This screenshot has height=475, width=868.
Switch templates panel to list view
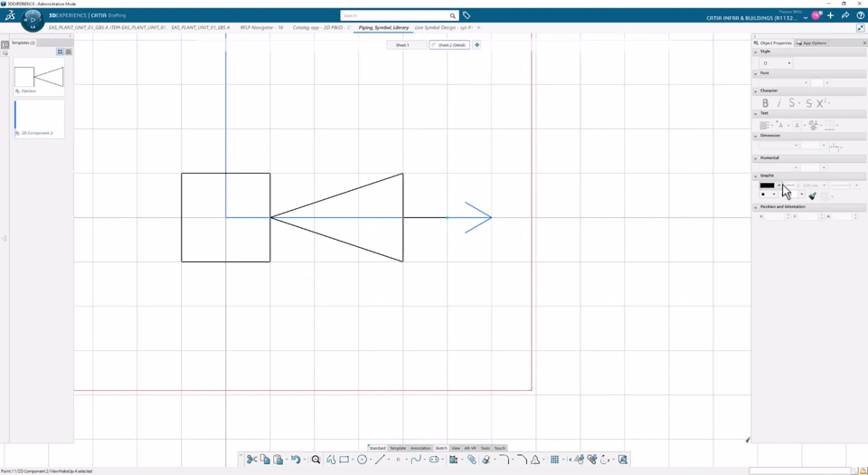click(x=69, y=52)
